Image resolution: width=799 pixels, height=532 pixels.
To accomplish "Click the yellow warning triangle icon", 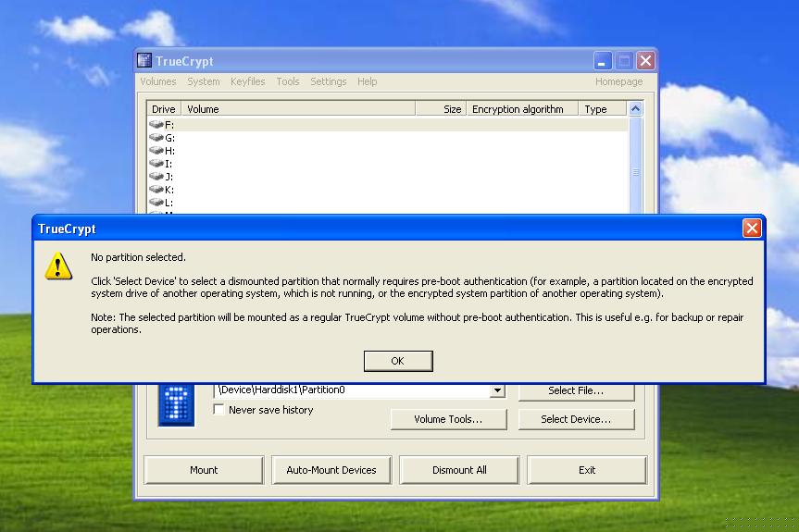I will (x=58, y=266).
